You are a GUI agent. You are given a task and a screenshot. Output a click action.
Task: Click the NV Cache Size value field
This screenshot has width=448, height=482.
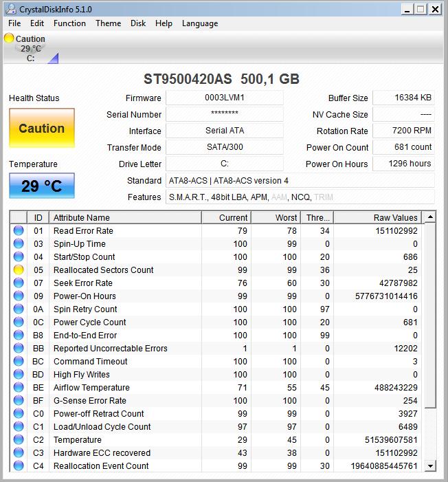404,114
